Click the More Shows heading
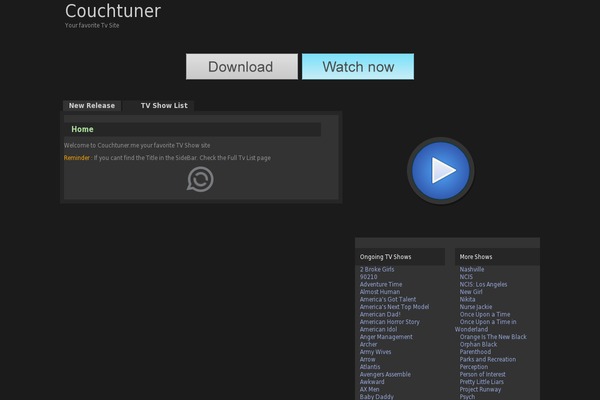The height and width of the screenshot is (400, 600). [x=476, y=257]
